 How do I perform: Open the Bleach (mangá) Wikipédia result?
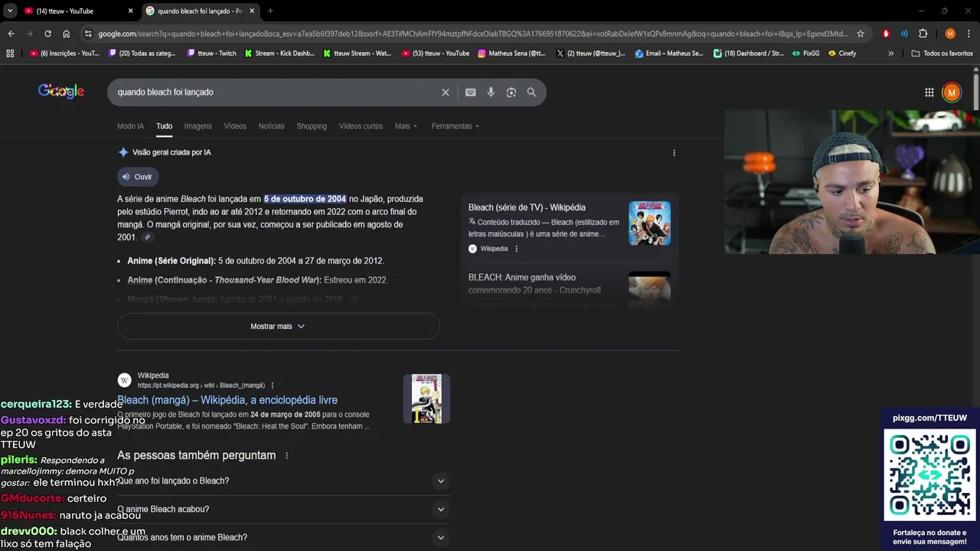227,399
